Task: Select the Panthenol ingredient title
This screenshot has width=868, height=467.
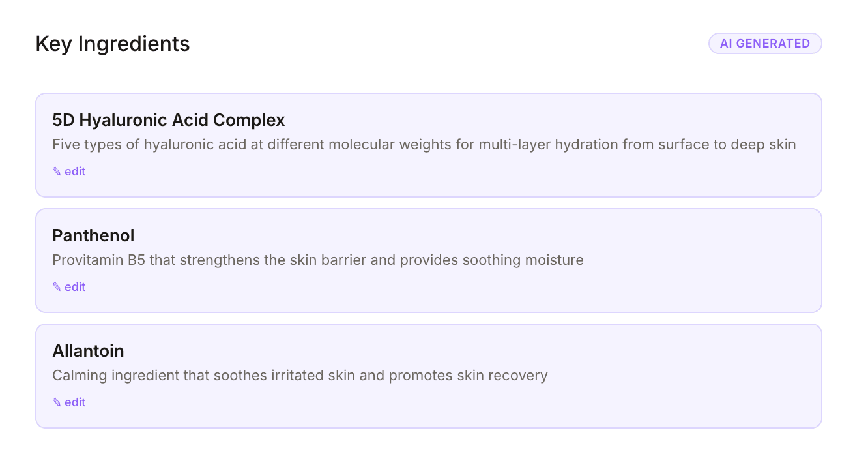Action: click(93, 235)
